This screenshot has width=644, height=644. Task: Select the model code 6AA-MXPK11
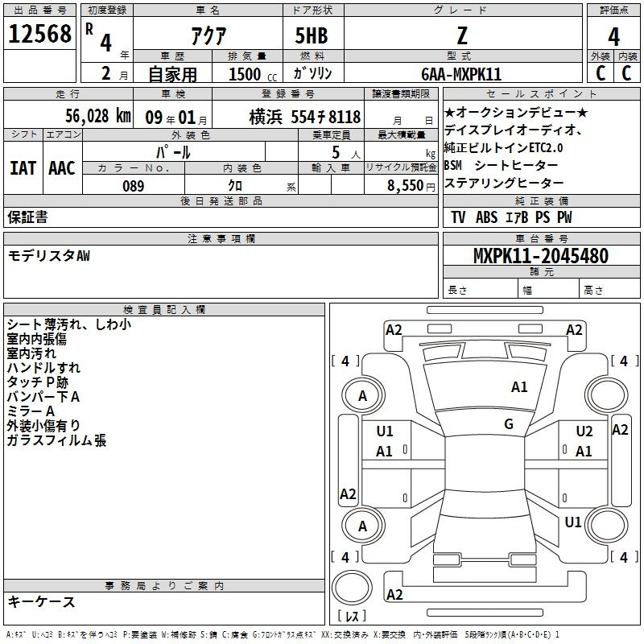[461, 74]
